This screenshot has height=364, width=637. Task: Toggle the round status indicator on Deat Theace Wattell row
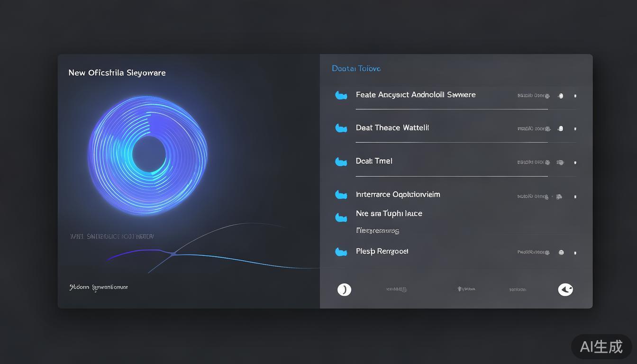561,128
